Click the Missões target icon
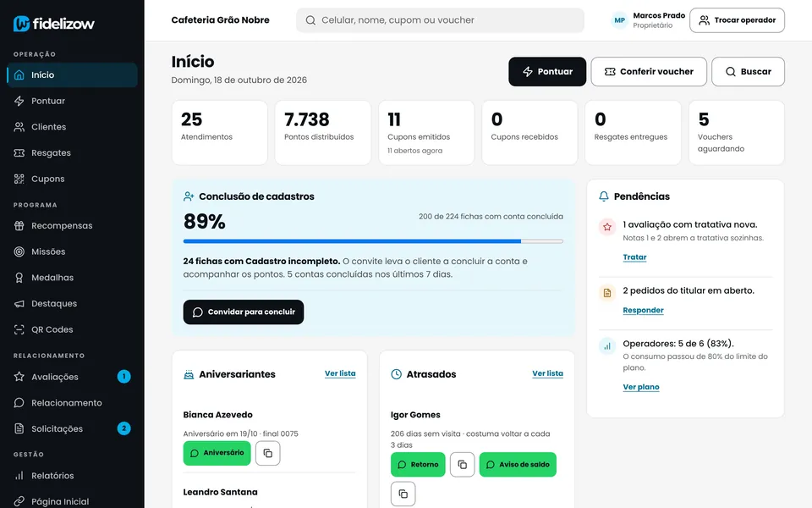This screenshot has height=508, width=812. click(19, 251)
